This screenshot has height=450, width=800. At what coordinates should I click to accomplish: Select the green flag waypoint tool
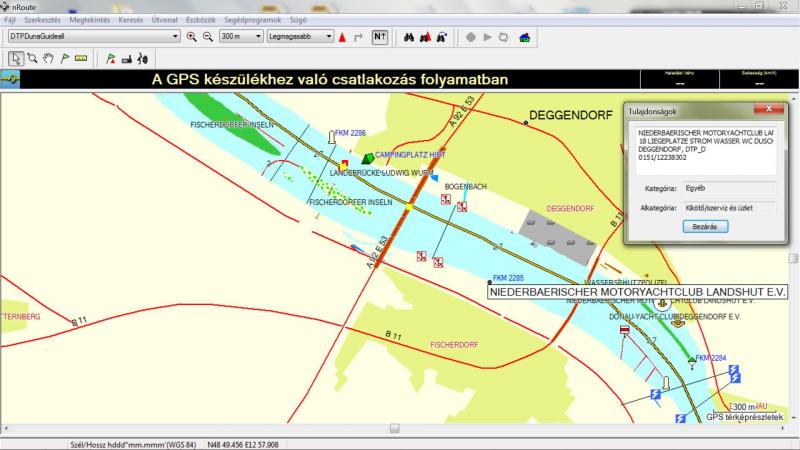pos(65,59)
